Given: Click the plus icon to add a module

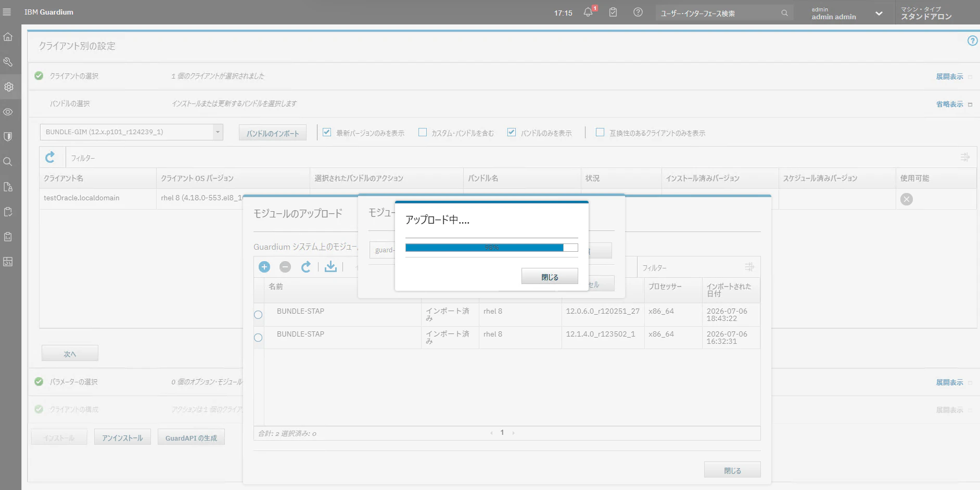Looking at the screenshot, I should [x=264, y=267].
